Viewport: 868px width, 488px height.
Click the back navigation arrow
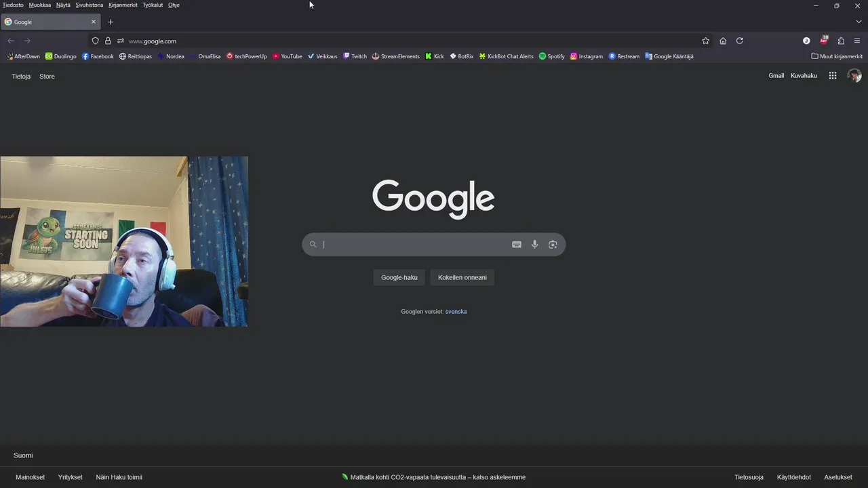10,41
